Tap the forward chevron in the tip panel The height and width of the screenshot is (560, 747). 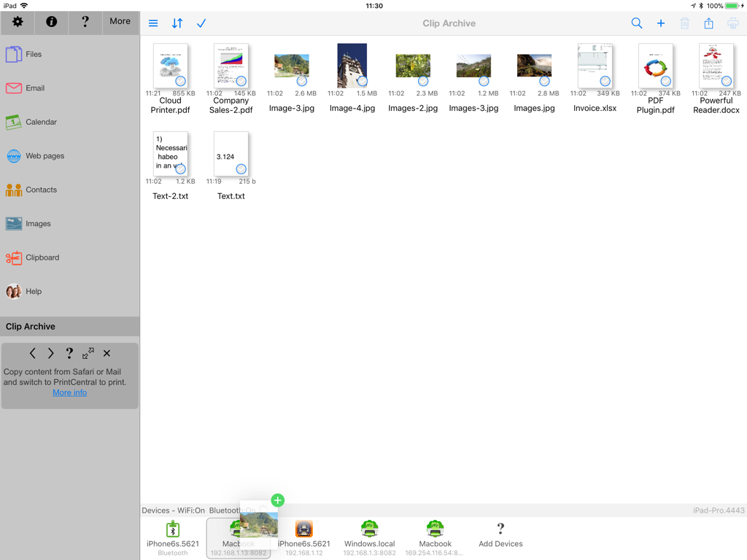pos(50,353)
